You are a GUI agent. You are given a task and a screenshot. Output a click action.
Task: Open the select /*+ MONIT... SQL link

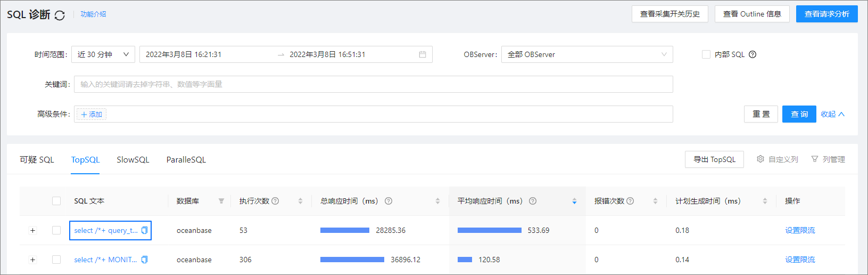coord(105,260)
